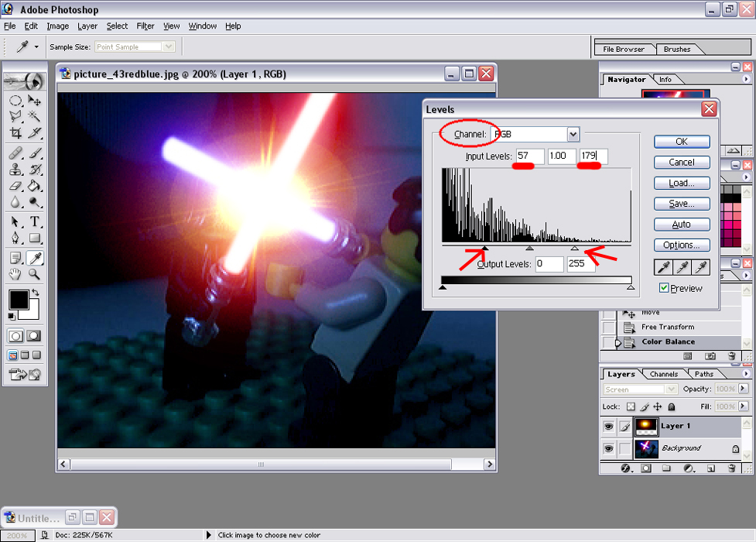
Task: Click the Save button in Levels dialog
Action: (681, 203)
